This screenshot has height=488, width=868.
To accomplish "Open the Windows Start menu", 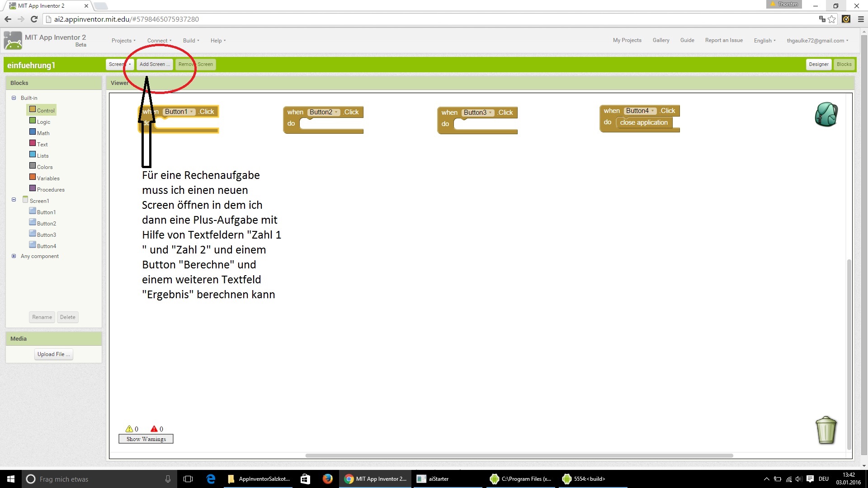I will (x=11, y=479).
